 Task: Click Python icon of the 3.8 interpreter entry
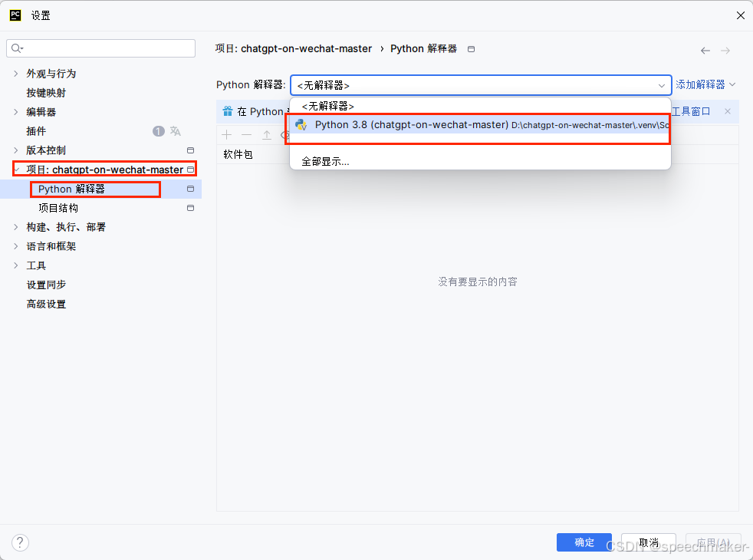click(x=301, y=125)
